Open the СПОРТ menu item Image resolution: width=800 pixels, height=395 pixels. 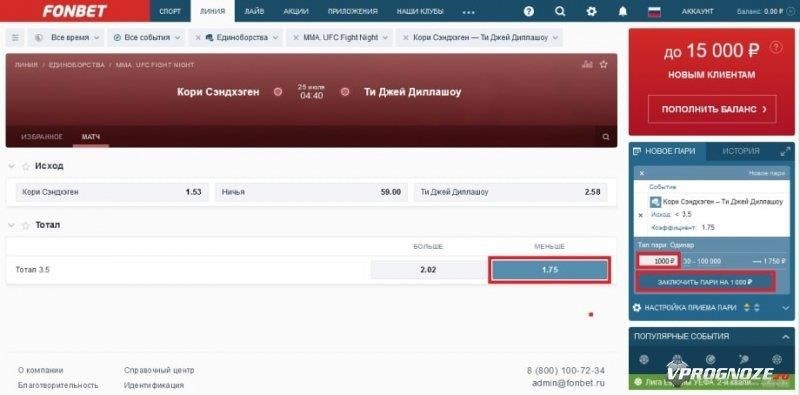coord(170,11)
